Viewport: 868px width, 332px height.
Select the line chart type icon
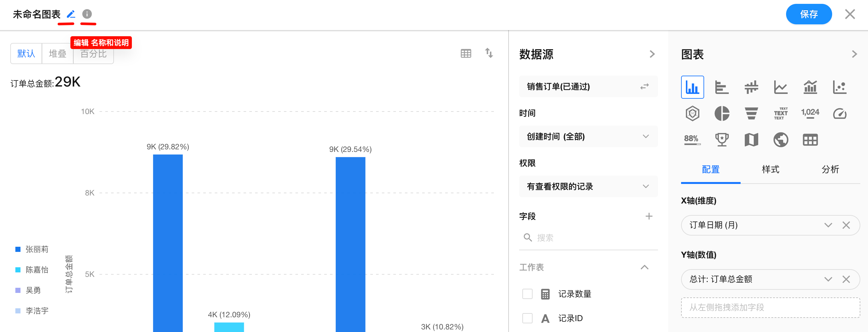pyautogui.click(x=780, y=87)
